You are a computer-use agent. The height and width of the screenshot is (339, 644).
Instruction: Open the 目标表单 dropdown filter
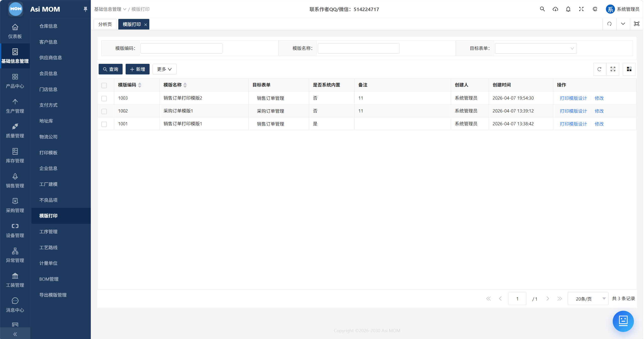tap(536, 48)
